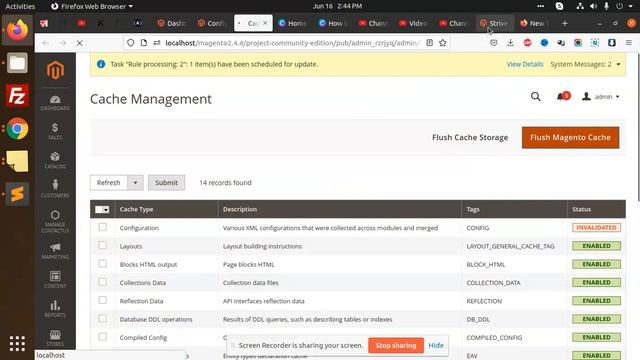
Task: Check the Configuration cache row checkbox
Action: click(x=102, y=227)
